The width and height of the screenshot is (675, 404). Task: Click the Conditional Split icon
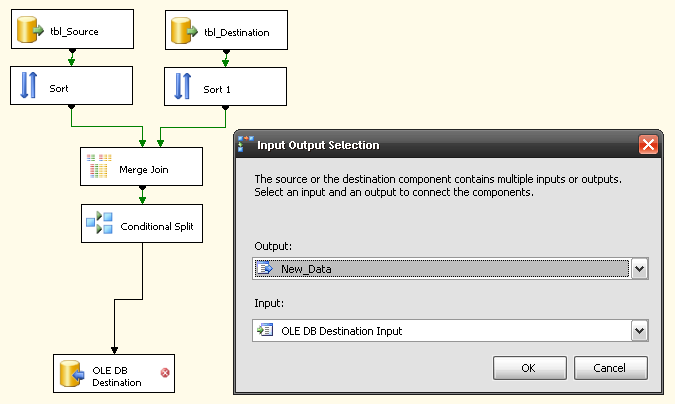98,226
